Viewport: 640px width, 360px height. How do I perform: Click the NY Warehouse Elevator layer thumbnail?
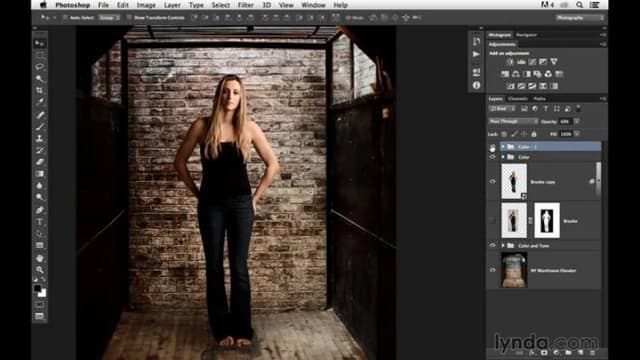[x=514, y=270]
